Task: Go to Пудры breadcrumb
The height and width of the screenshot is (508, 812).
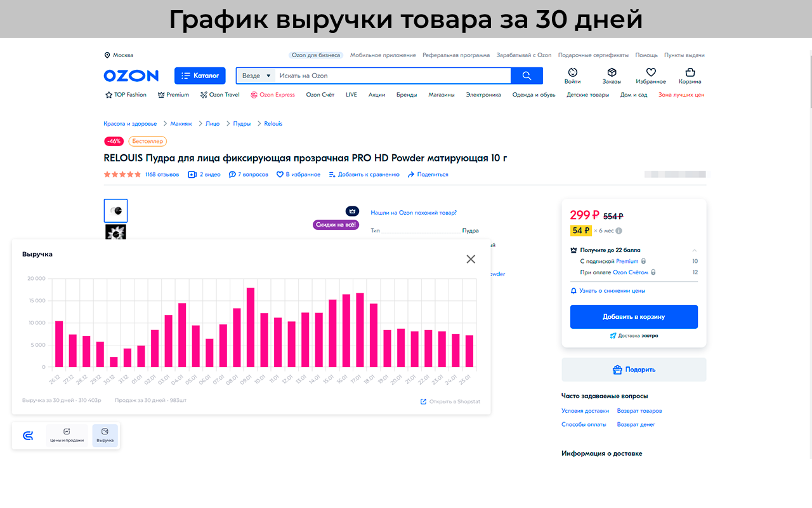Action: tap(242, 124)
